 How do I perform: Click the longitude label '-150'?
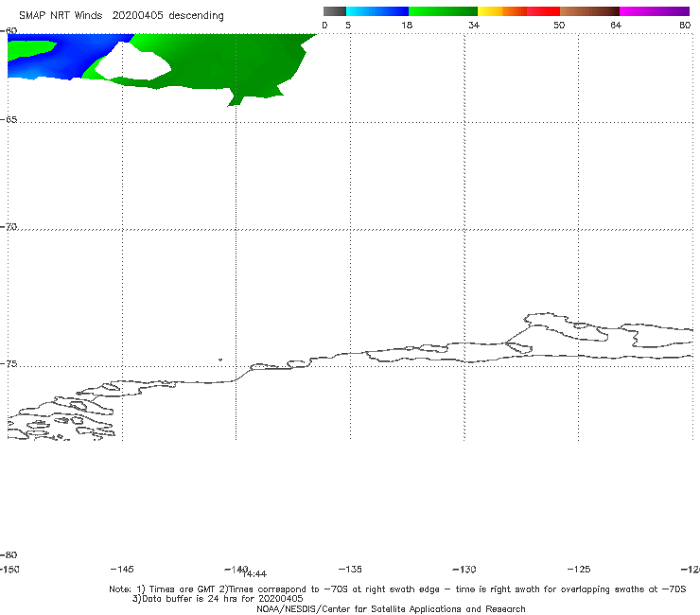point(9,570)
